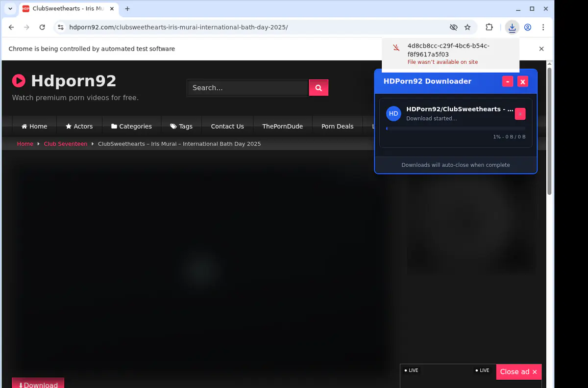Bookmark this page with the star icon

[x=467, y=27]
